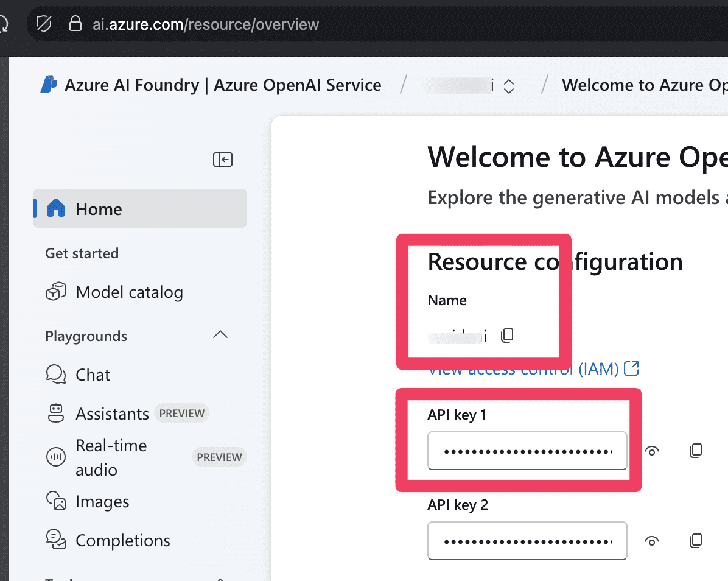This screenshot has width=728, height=581.
Task: Click the Chat bubbles icon
Action: (x=56, y=375)
